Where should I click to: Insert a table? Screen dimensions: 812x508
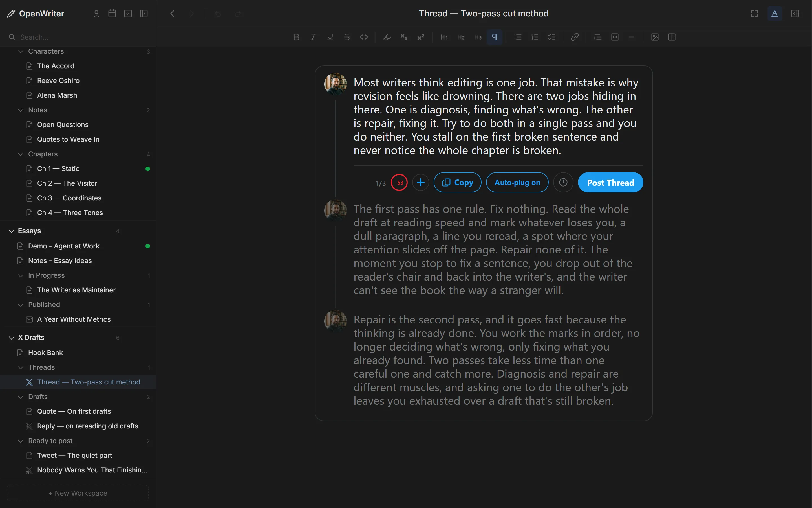[672, 37]
